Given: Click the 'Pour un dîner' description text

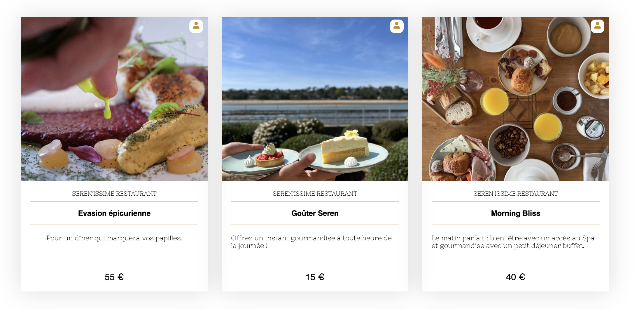Looking at the screenshot, I should coord(114,238).
